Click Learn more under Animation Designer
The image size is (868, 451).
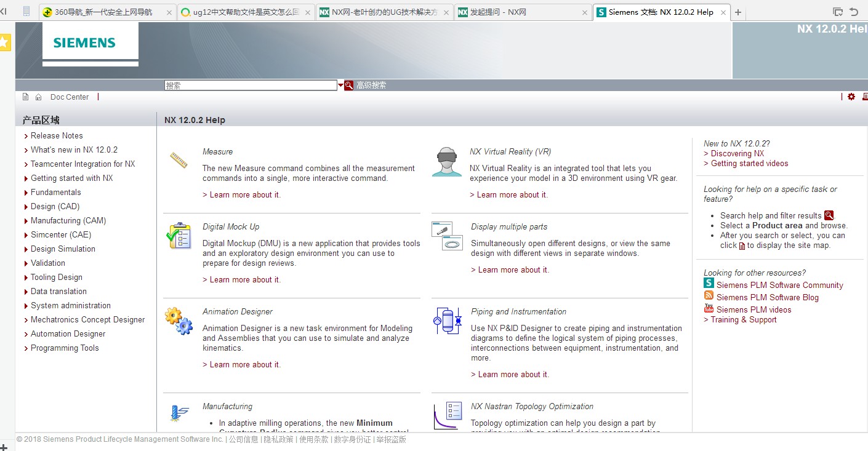pos(241,365)
